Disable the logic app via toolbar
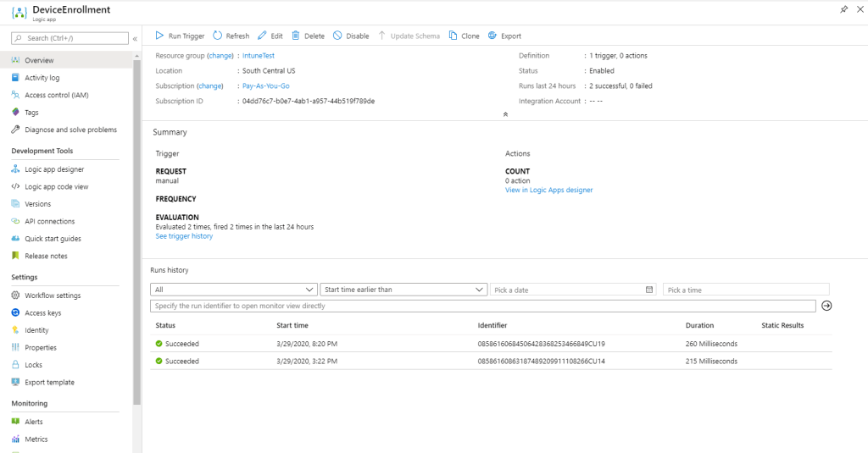868x453 pixels. [x=350, y=36]
